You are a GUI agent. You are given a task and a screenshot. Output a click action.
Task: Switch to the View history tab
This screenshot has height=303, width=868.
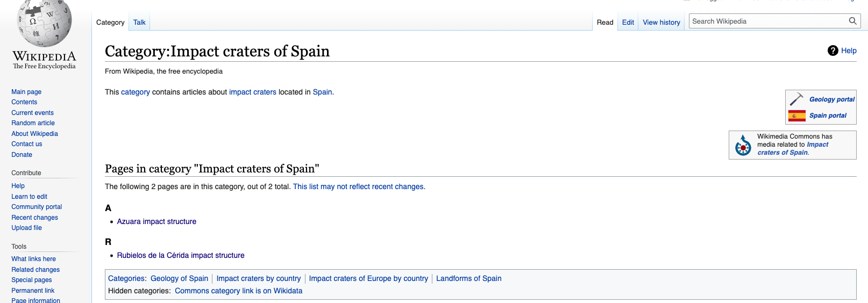coord(661,23)
